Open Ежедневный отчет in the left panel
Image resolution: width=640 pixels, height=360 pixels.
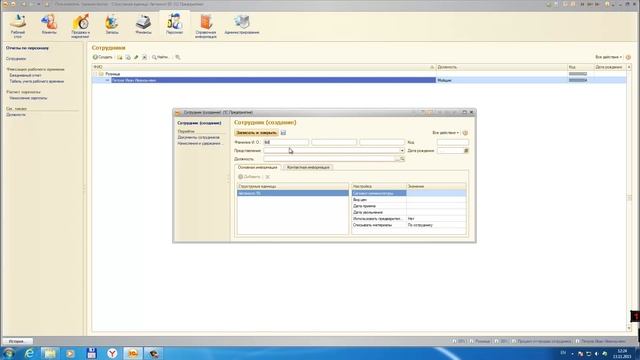[x=25, y=76]
